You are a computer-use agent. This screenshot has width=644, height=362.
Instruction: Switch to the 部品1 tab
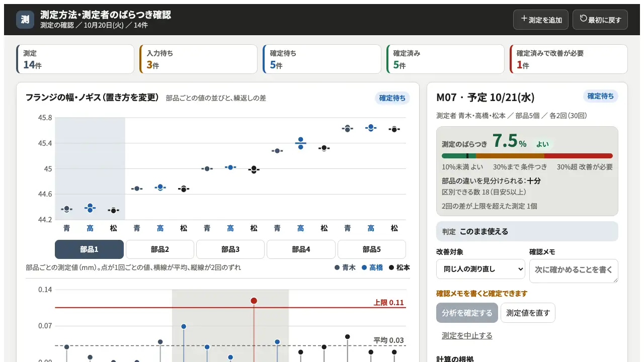(x=89, y=249)
